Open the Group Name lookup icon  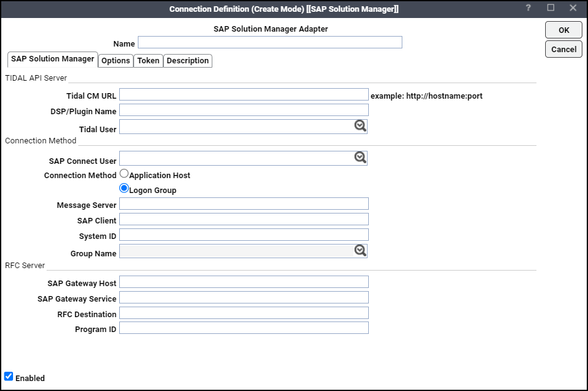[x=360, y=250]
